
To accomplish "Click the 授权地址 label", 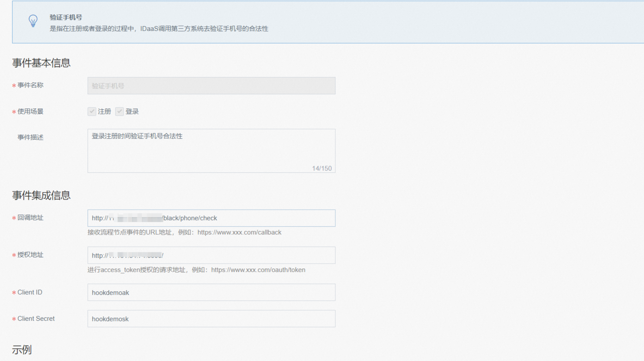I will click(x=30, y=255).
